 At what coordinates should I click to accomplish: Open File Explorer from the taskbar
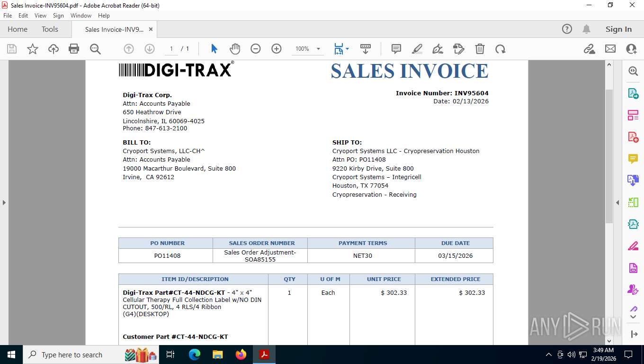(218, 355)
